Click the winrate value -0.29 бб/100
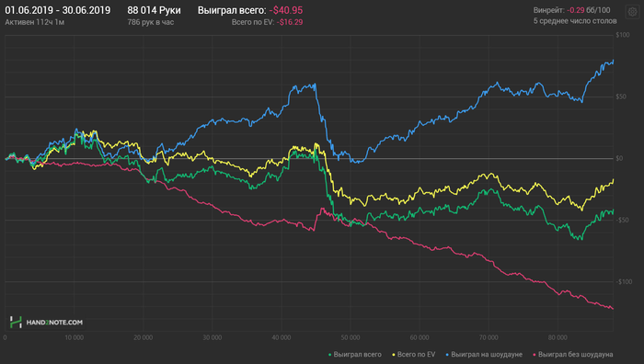The width and height of the screenshot is (644, 364). click(x=588, y=10)
